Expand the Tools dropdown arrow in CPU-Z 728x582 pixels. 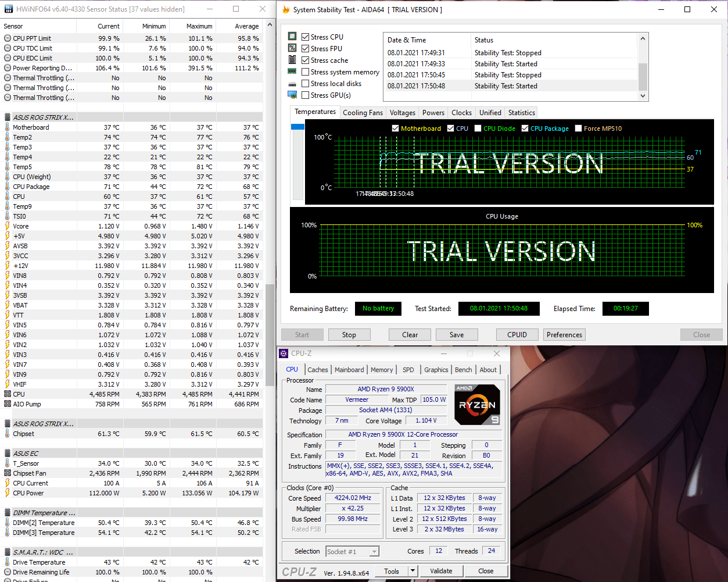click(x=413, y=571)
